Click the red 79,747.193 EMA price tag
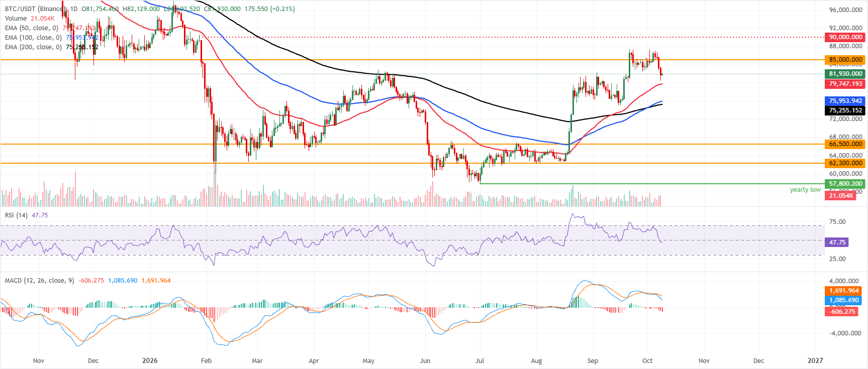Image resolution: width=868 pixels, height=369 pixels. [x=845, y=84]
